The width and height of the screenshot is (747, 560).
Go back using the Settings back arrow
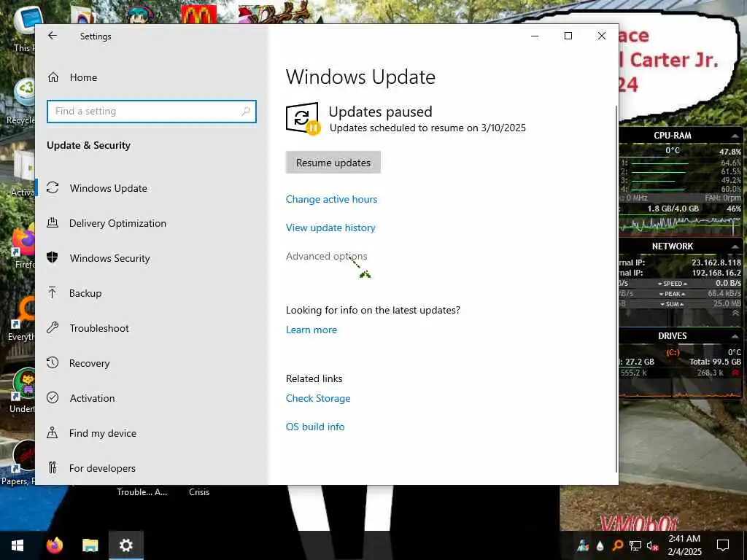pos(53,36)
